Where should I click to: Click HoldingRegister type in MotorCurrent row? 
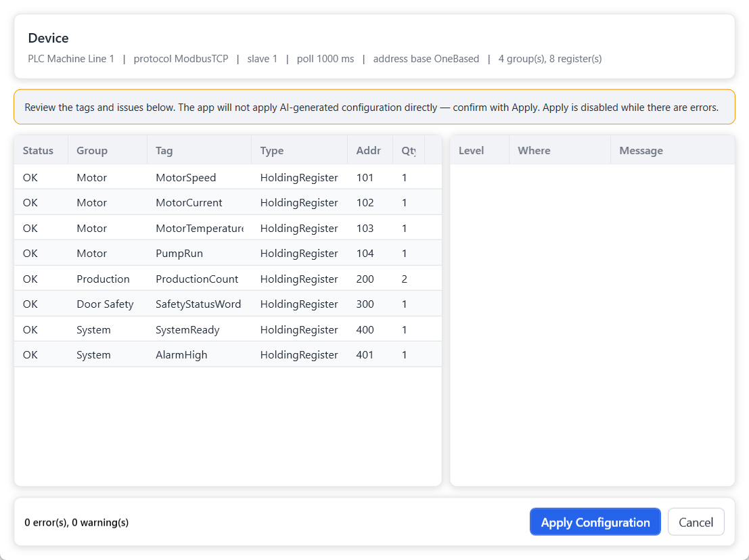pyautogui.click(x=300, y=202)
